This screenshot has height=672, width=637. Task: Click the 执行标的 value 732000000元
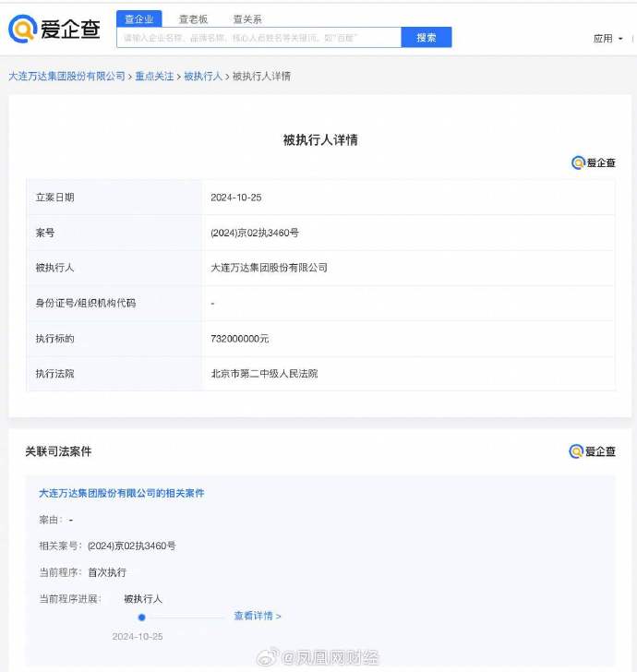pos(240,339)
